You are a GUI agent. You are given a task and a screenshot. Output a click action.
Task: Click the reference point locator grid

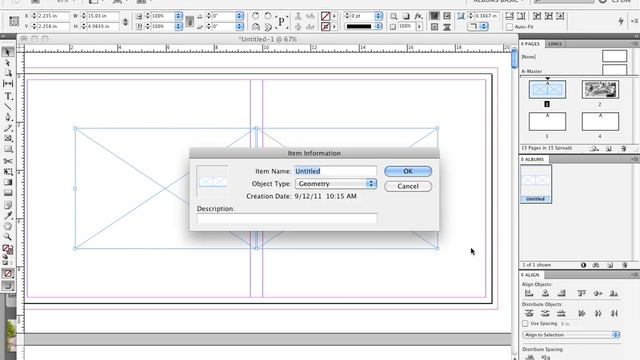pos(14,21)
